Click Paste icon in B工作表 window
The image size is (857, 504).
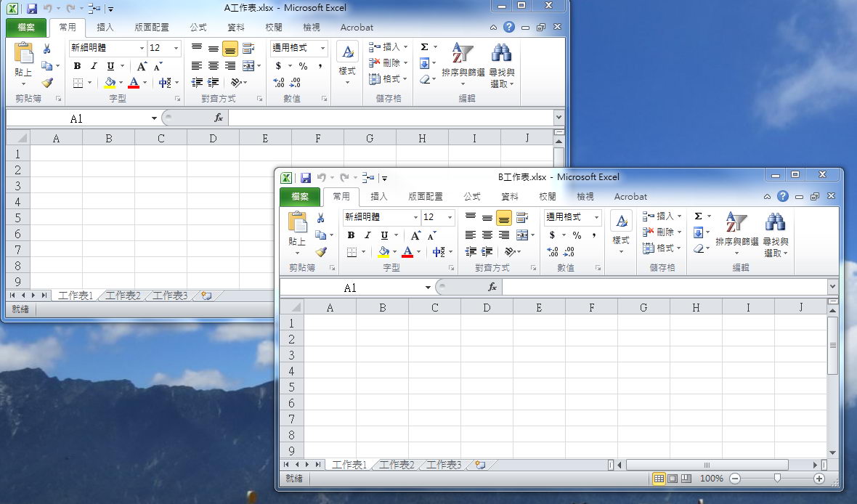pos(297,222)
